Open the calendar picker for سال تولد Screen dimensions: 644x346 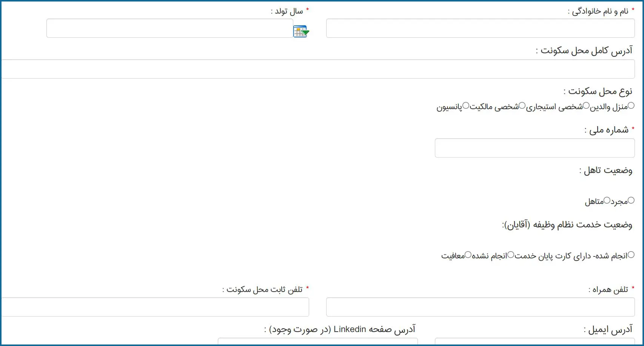[301, 31]
